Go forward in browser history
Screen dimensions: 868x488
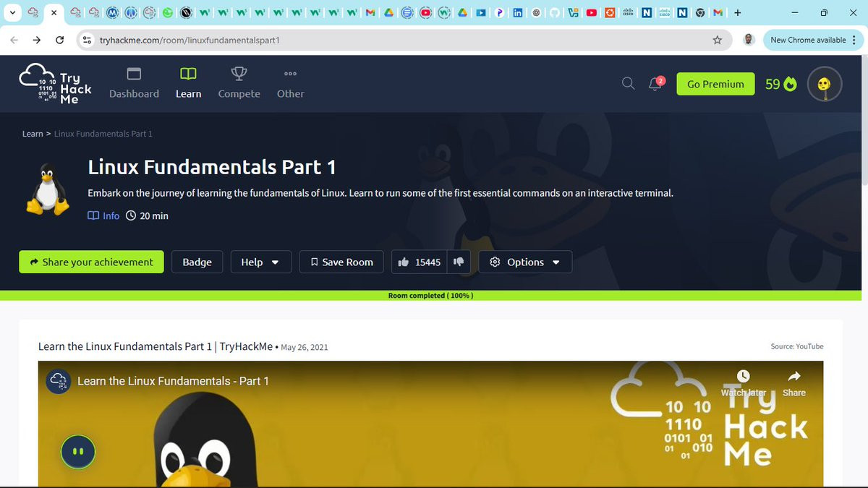pyautogui.click(x=37, y=40)
